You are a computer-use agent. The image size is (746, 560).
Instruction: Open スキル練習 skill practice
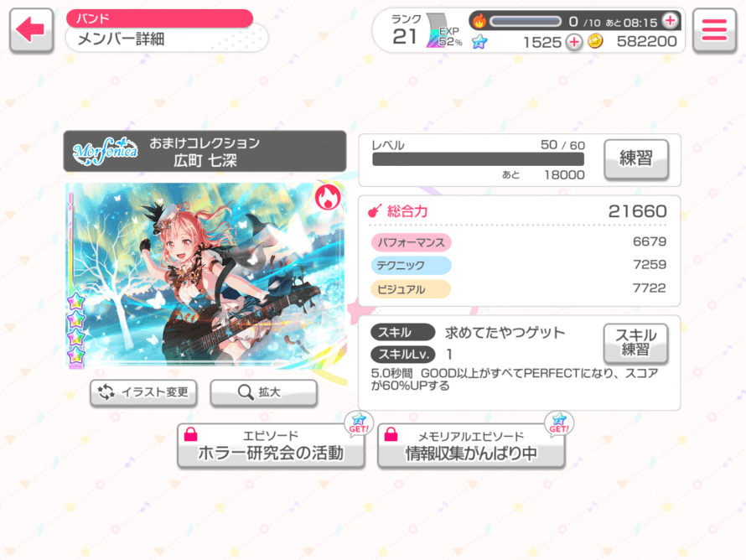(x=635, y=343)
